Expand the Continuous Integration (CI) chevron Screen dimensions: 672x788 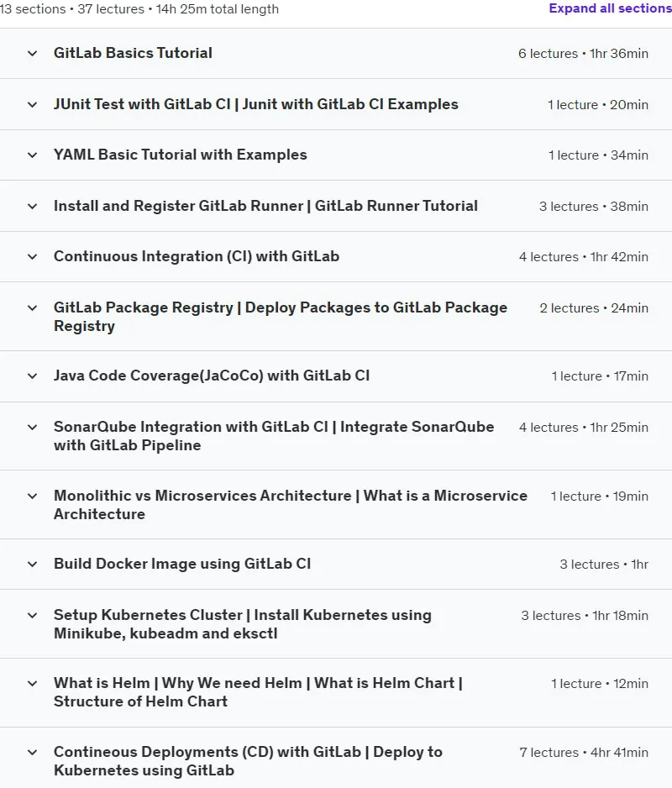(32, 257)
